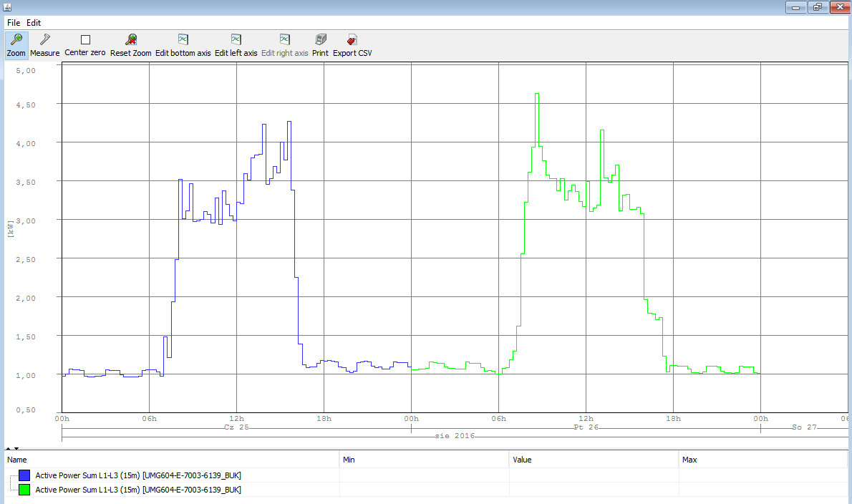The image size is (852, 504).
Task: Click the Min column header
Action: [x=424, y=460]
